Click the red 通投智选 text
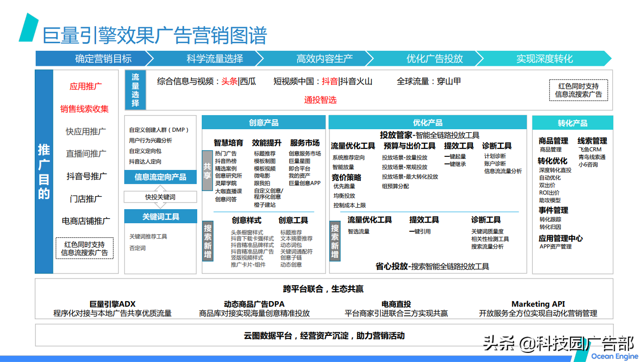The height and width of the screenshot is (362, 644). tap(320, 100)
